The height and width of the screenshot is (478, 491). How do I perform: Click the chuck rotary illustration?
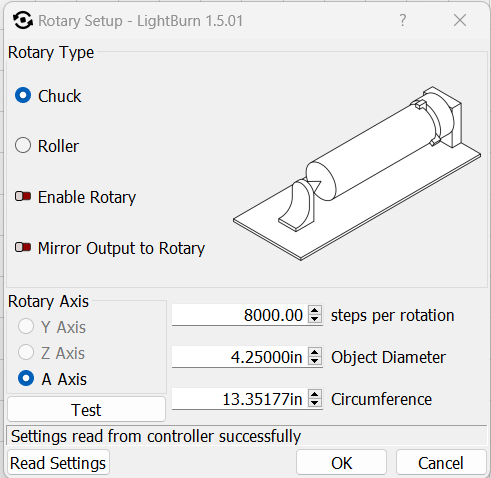(x=357, y=173)
